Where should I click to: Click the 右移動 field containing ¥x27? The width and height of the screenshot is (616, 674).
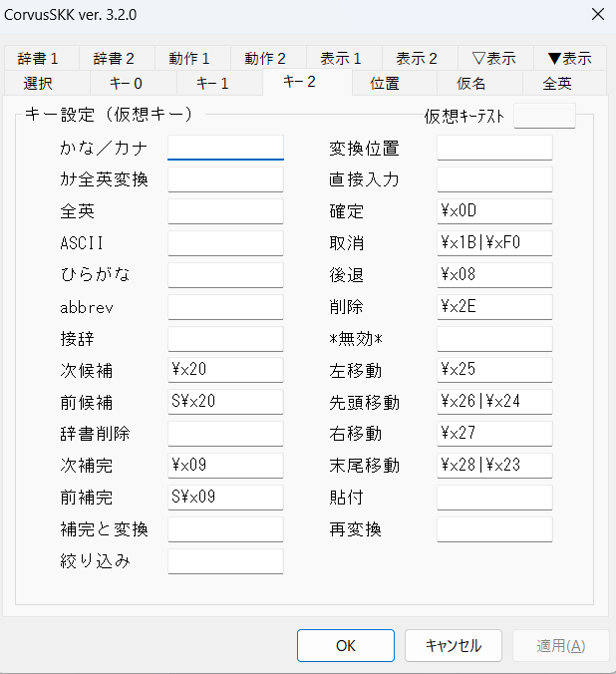pyautogui.click(x=494, y=434)
